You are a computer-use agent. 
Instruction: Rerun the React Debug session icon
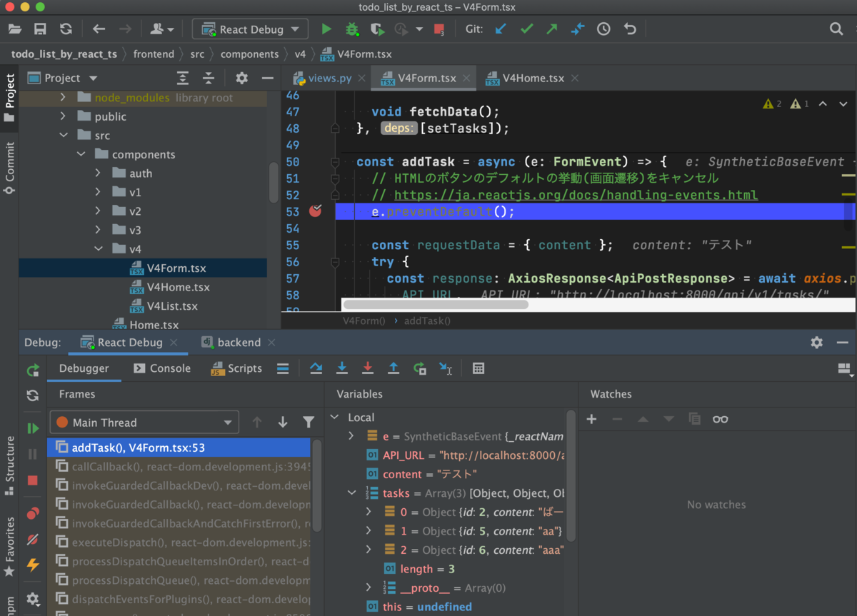pyautogui.click(x=32, y=370)
